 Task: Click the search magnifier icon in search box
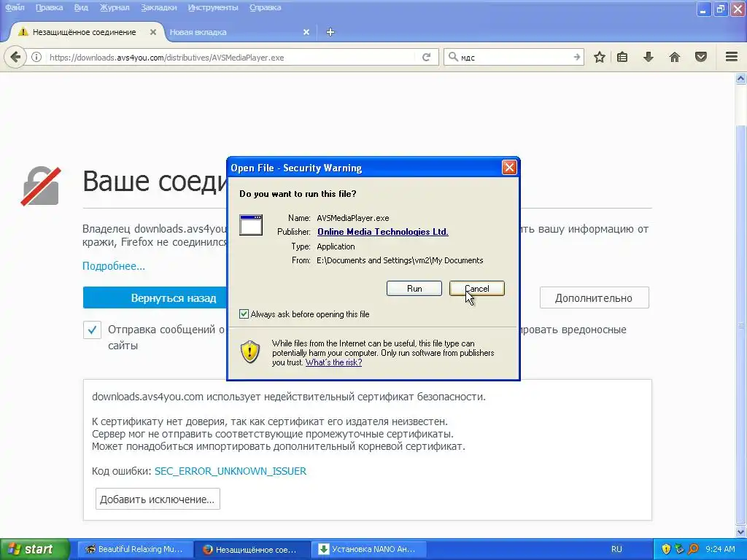click(x=452, y=57)
